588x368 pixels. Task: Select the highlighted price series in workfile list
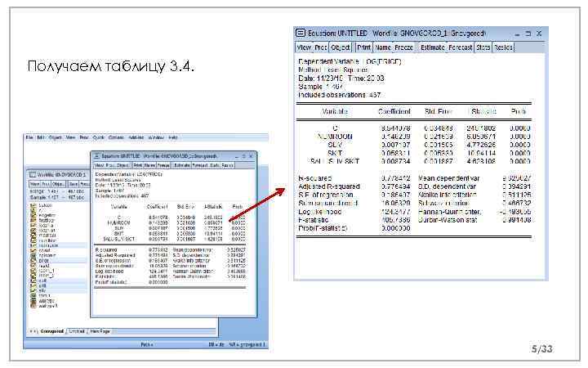click(x=58, y=261)
